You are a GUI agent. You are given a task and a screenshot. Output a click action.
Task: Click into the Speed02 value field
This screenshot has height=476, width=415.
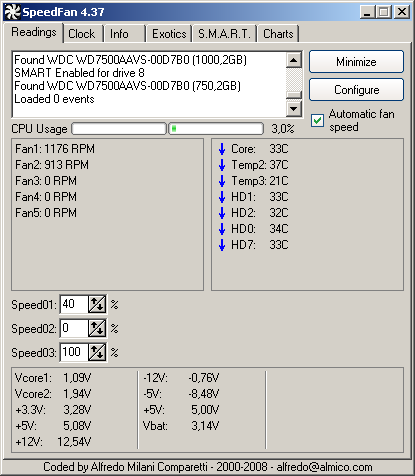[74, 328]
